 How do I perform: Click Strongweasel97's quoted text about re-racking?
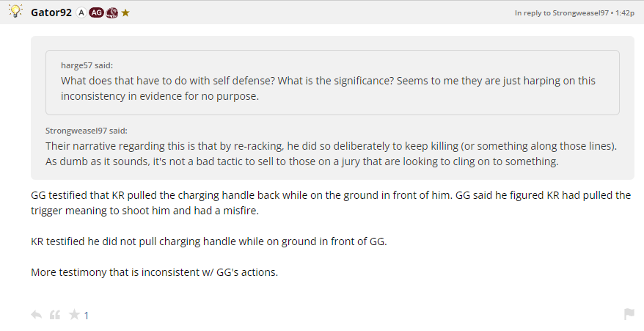330,153
